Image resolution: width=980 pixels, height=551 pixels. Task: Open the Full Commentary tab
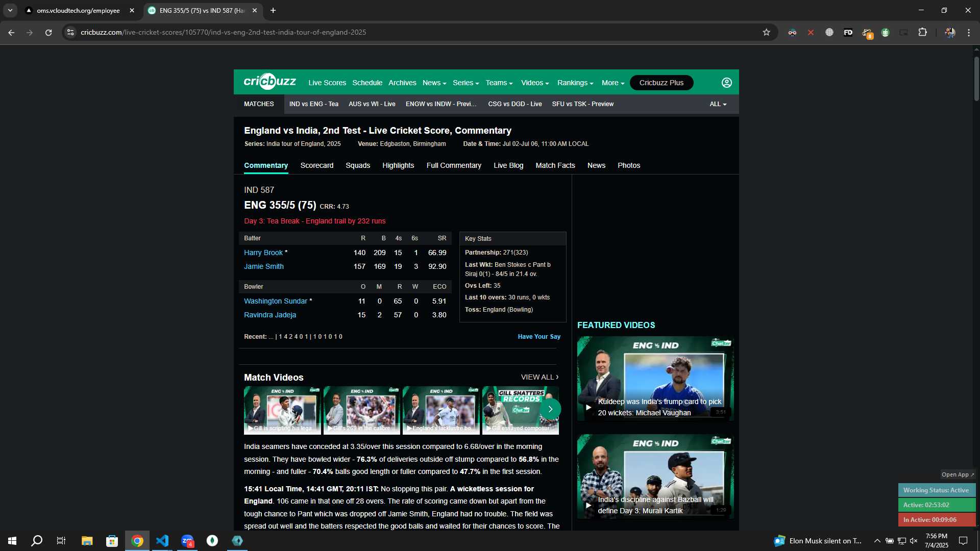[x=454, y=165]
